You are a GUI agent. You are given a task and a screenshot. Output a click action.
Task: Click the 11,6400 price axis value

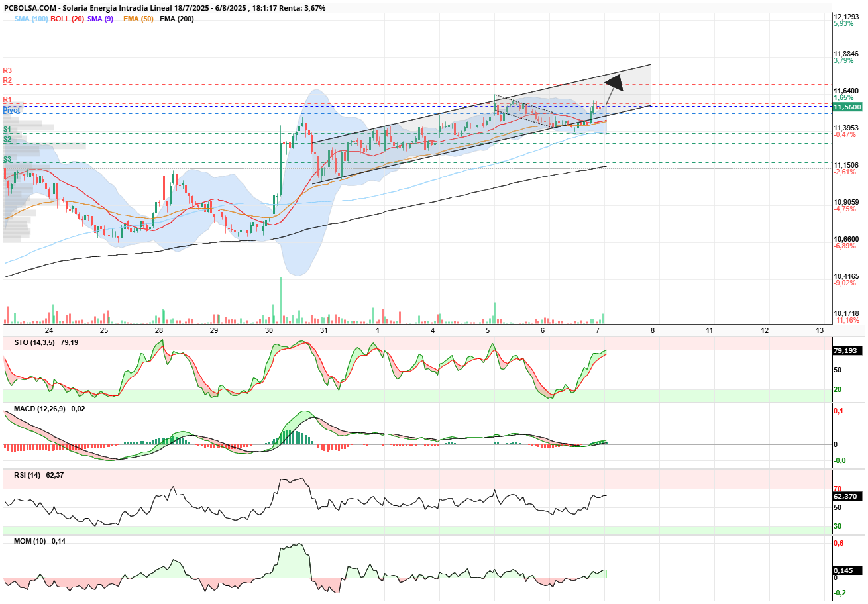847,91
